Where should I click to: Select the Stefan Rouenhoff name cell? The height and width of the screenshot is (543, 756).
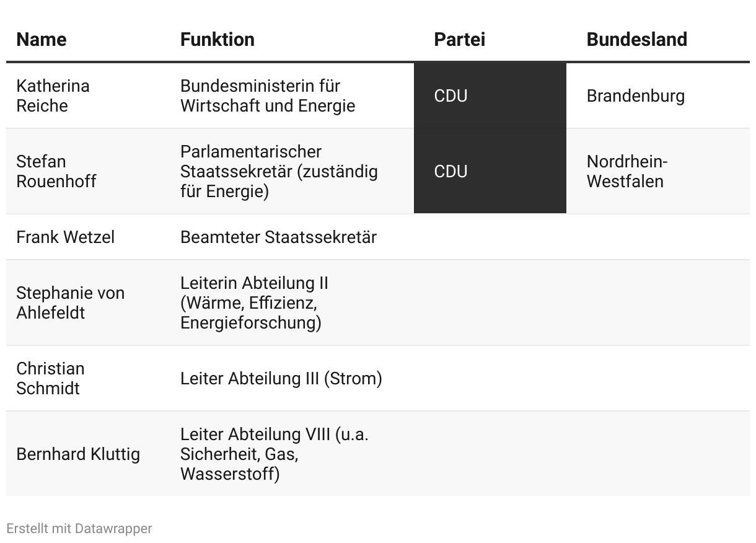88,171
